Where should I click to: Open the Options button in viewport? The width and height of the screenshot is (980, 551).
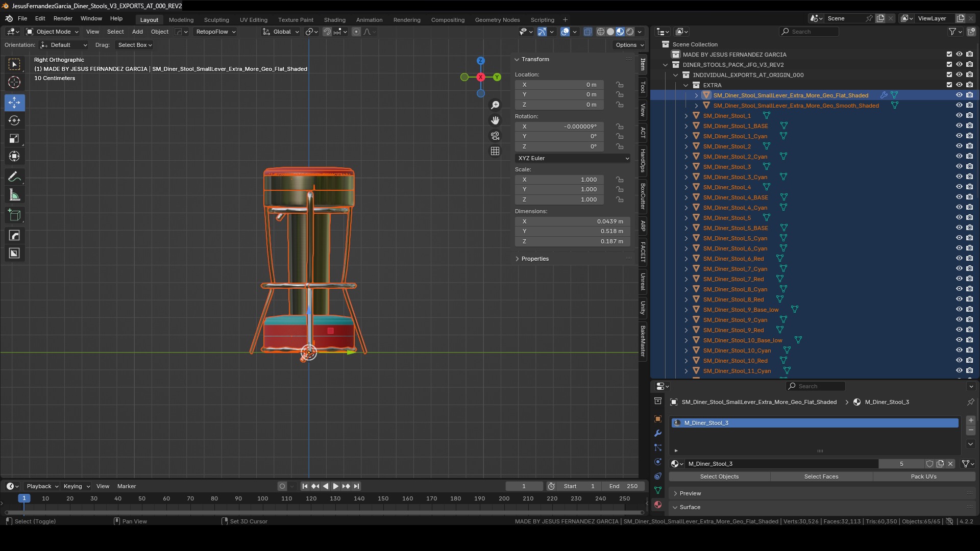(629, 45)
